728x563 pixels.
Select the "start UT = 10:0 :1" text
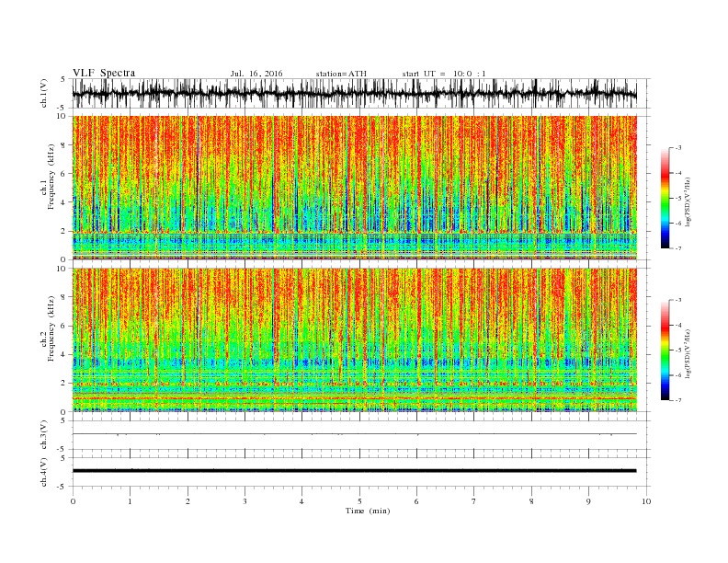(x=444, y=74)
